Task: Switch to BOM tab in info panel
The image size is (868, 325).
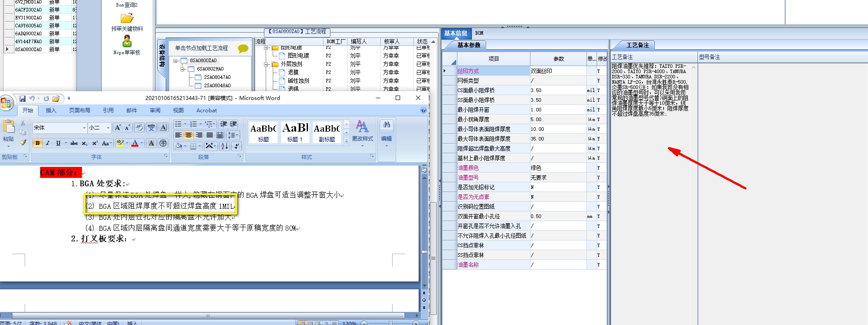Action: pyautogui.click(x=479, y=33)
